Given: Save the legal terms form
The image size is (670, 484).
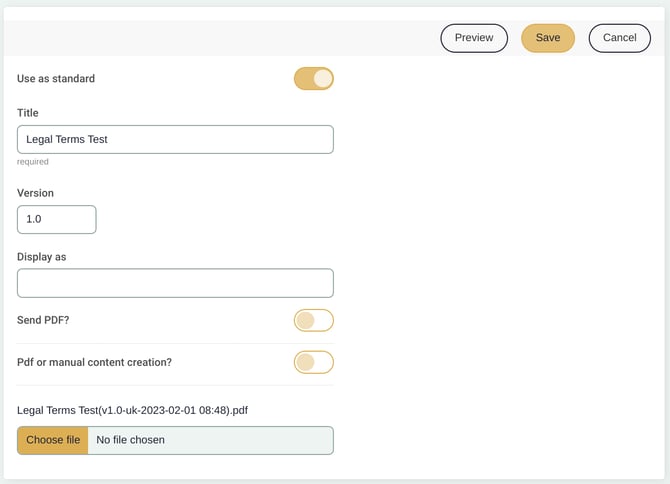Looking at the screenshot, I should [547, 38].
